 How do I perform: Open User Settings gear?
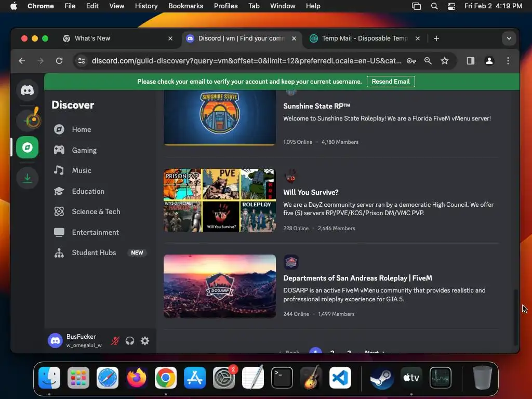145,341
